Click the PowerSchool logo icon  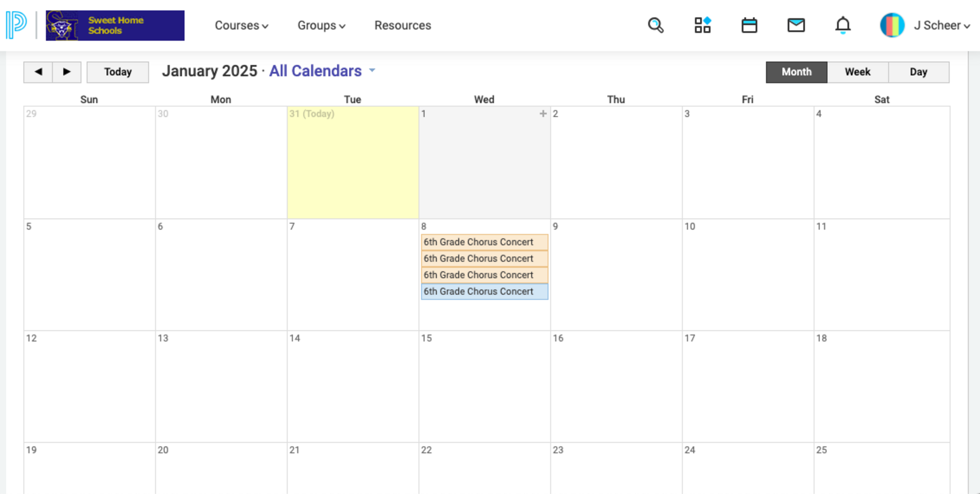[x=16, y=25]
